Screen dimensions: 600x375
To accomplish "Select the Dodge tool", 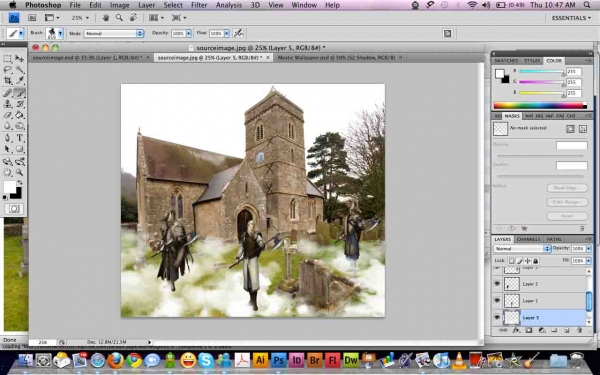I will (20, 126).
